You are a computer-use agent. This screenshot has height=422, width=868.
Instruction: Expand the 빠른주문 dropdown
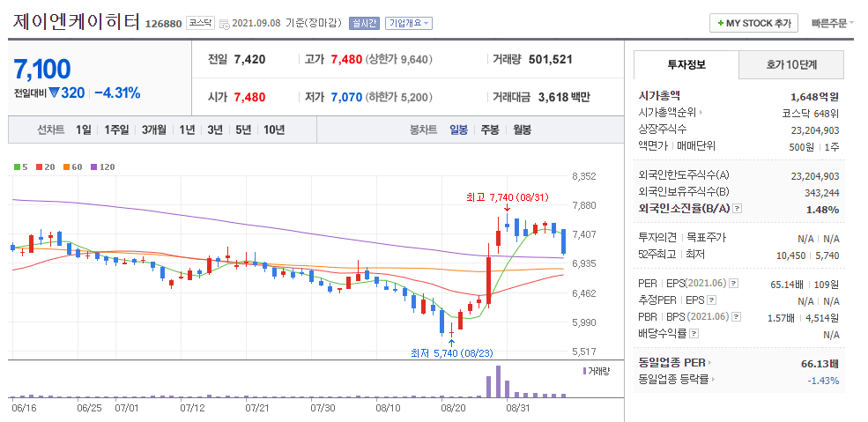click(833, 23)
